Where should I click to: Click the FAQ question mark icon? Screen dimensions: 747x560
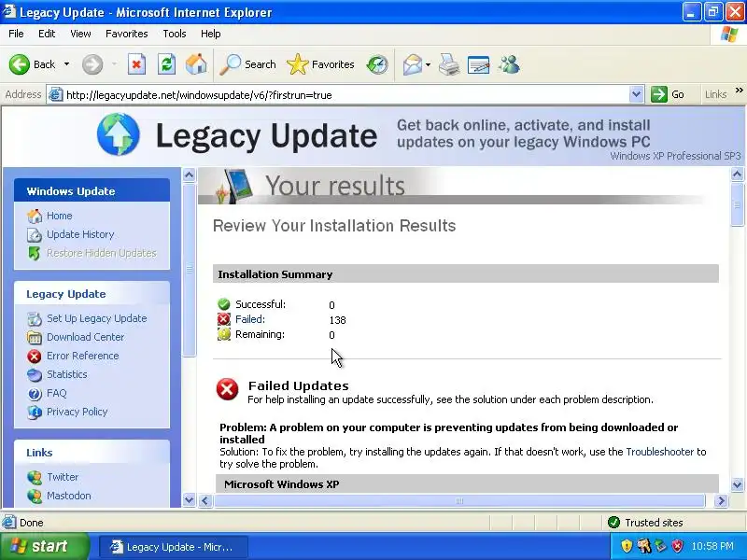coord(35,393)
